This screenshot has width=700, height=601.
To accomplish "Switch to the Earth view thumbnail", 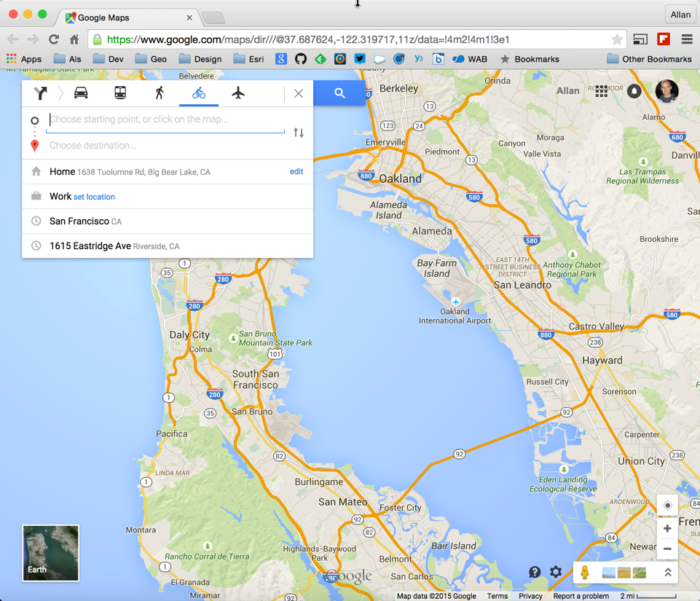I will point(51,553).
